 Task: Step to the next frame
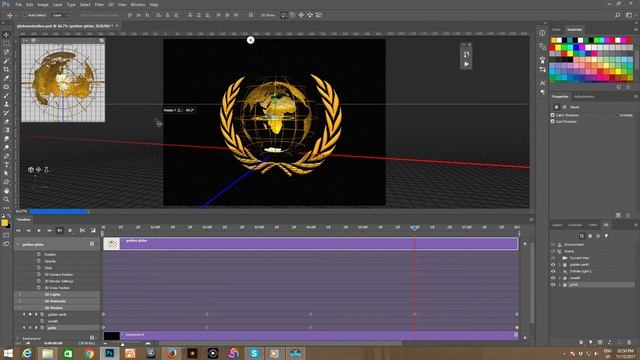tap(49, 231)
